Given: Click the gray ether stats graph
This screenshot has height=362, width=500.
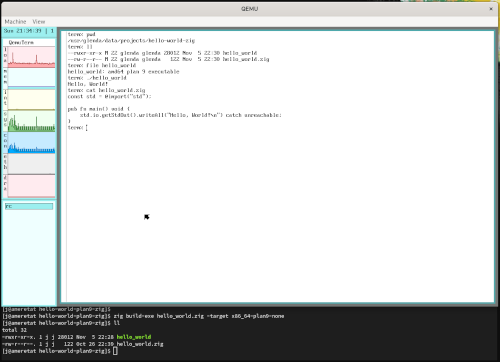Looking at the screenshot, I should click(x=31, y=164).
